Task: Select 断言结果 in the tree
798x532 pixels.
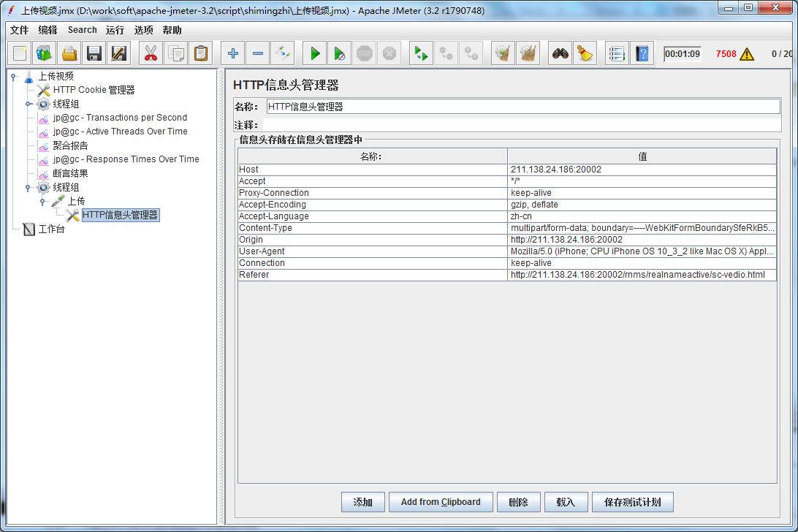Action: pos(70,174)
